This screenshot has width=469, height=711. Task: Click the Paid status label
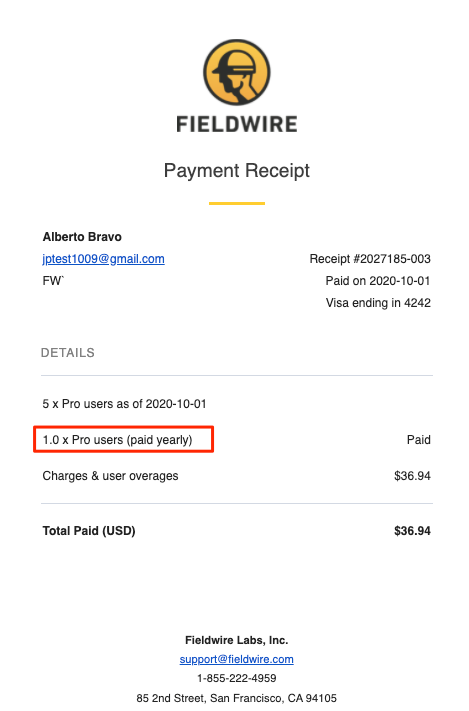(419, 440)
